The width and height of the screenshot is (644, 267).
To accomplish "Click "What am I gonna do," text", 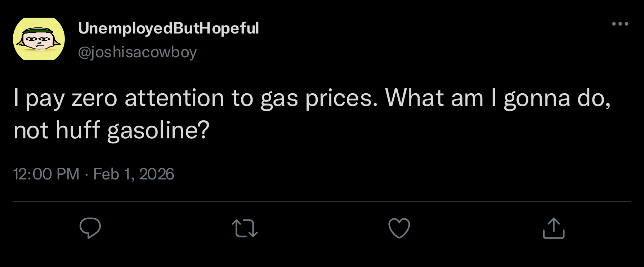I will tap(497, 98).
